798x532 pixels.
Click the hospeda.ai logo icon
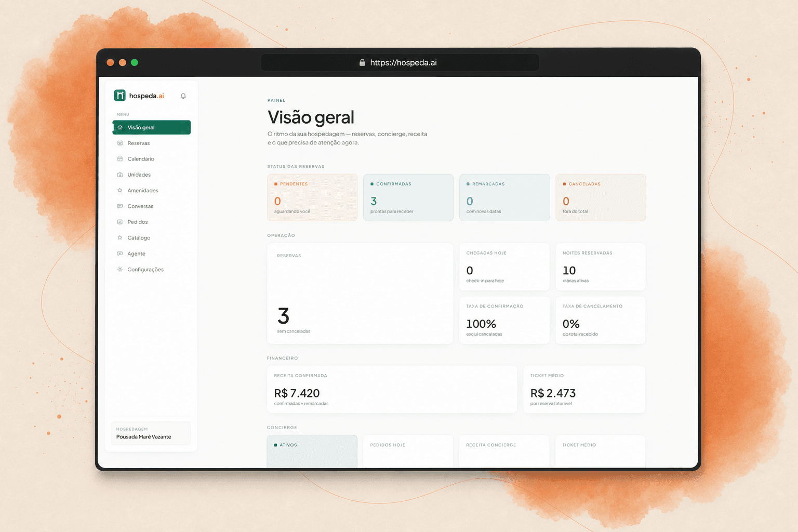click(x=119, y=95)
